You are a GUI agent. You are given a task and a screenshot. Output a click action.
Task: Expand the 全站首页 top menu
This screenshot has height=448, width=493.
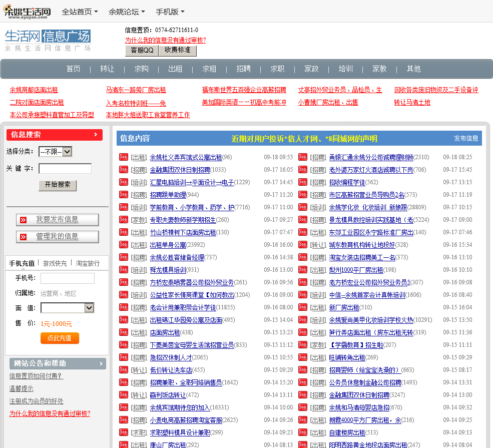[80, 12]
